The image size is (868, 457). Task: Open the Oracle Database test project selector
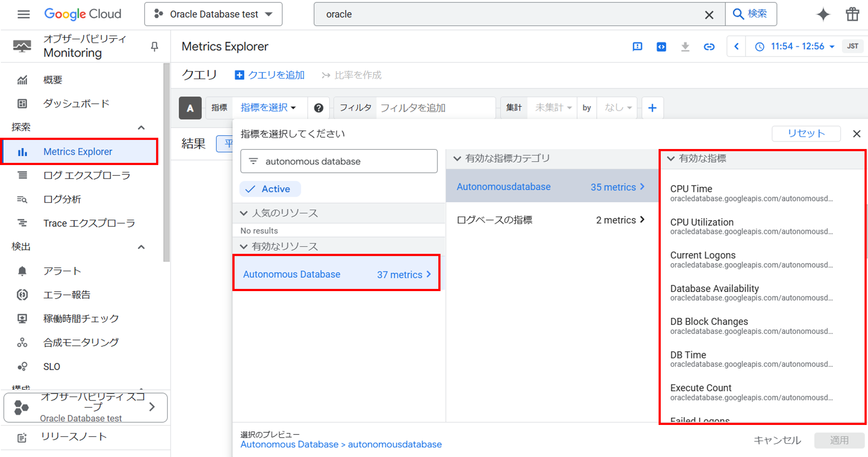tap(213, 14)
